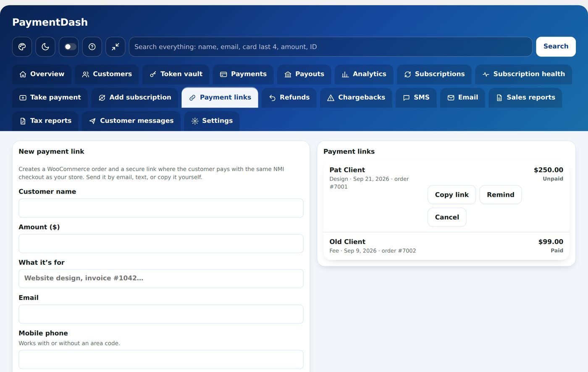Copy link for Pat Client's payment
The height and width of the screenshot is (372, 588).
[451, 195]
